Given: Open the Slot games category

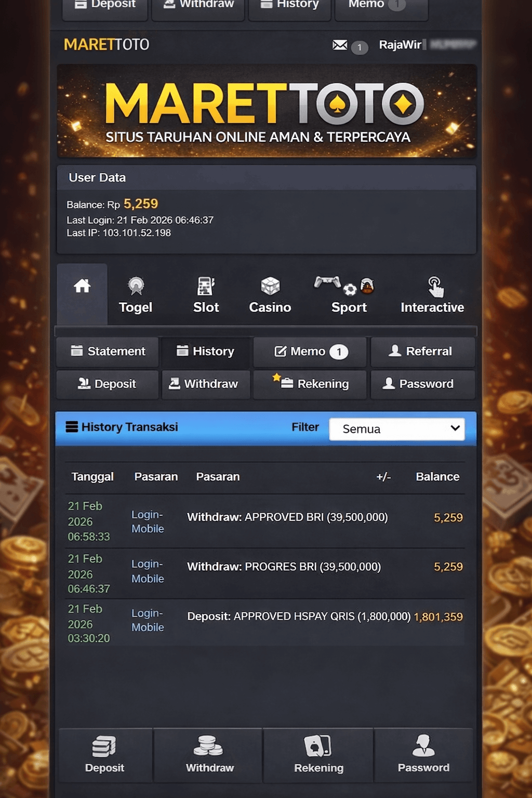Looking at the screenshot, I should point(206,295).
